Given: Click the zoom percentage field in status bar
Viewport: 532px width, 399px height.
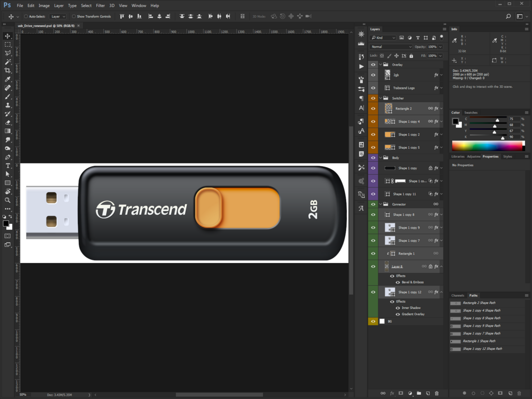Looking at the screenshot, I should 23,395.
